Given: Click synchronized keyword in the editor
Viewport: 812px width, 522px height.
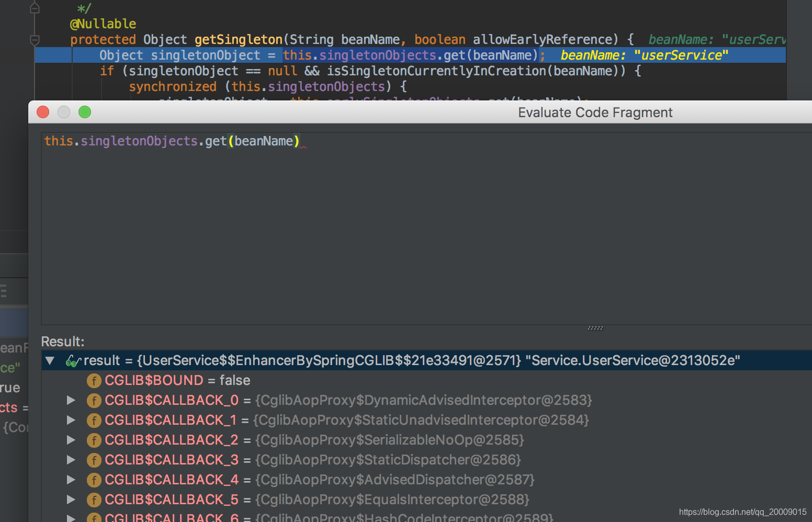Looking at the screenshot, I should click(173, 86).
